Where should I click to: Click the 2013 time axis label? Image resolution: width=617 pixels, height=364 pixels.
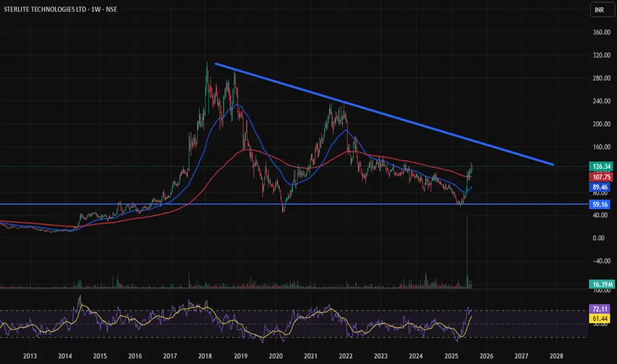(30, 356)
